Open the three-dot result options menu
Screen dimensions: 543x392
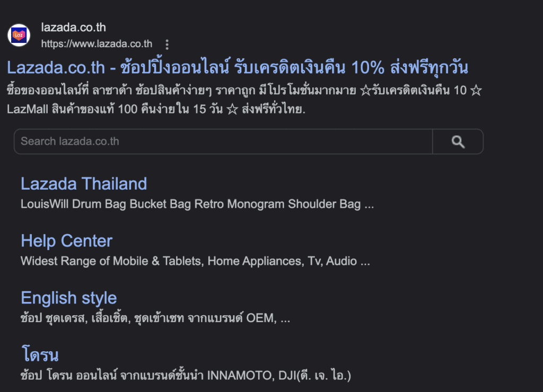click(167, 44)
